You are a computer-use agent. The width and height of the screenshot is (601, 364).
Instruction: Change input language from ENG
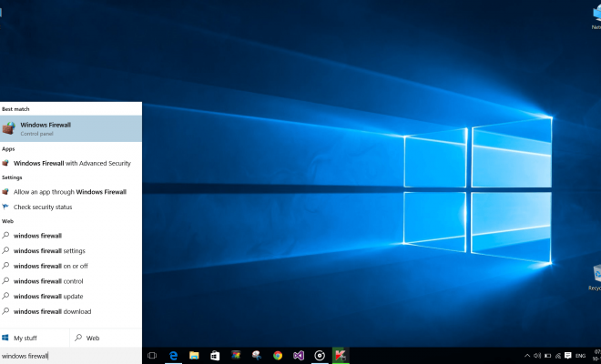coord(580,356)
